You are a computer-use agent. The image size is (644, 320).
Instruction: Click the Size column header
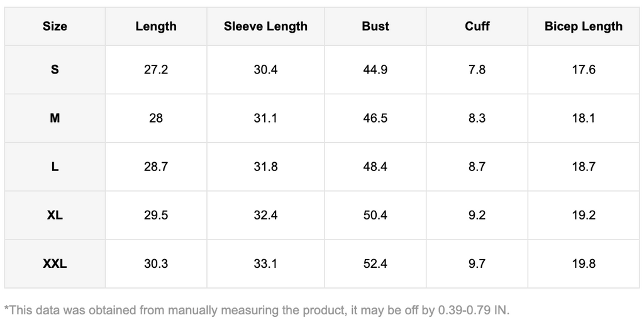(55, 26)
